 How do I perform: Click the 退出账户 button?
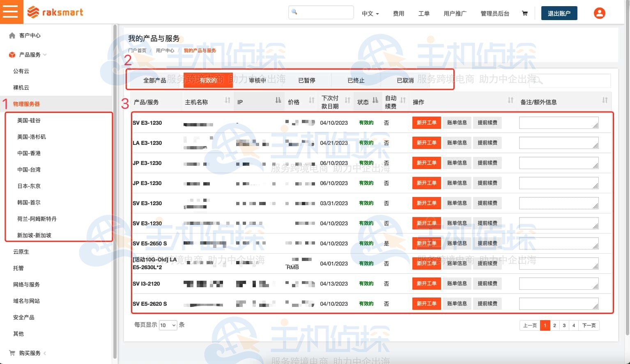[559, 13]
